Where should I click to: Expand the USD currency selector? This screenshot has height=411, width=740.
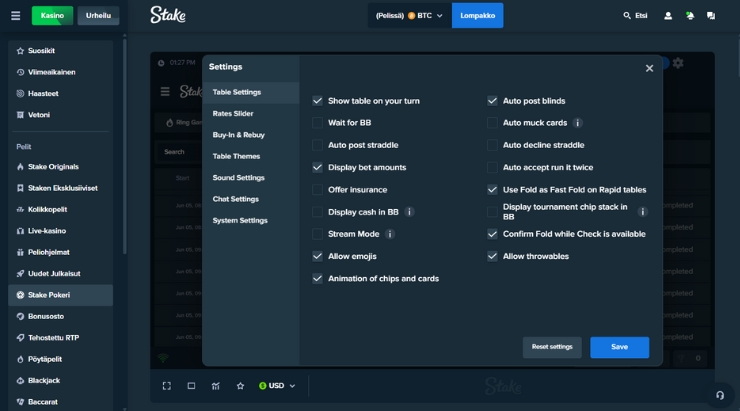tap(277, 386)
